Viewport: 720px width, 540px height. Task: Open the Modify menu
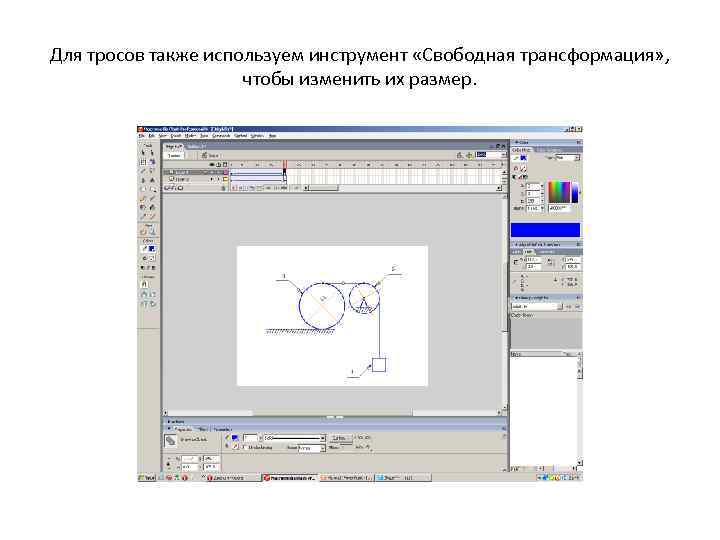point(190,136)
